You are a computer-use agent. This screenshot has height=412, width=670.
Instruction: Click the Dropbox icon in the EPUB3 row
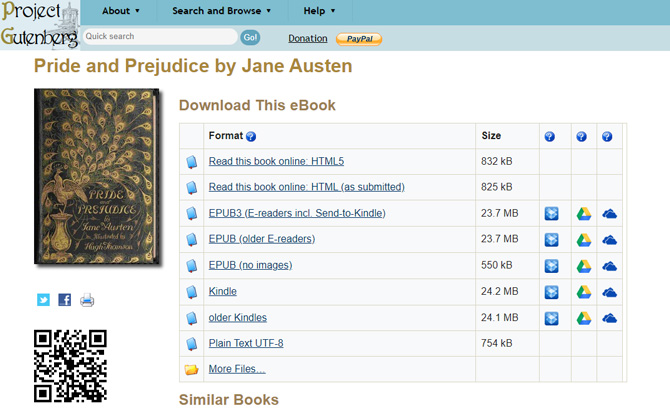coord(551,213)
